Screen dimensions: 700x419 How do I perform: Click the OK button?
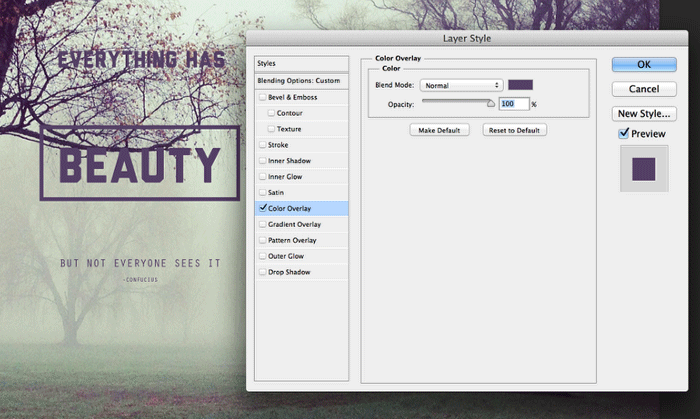coord(644,64)
